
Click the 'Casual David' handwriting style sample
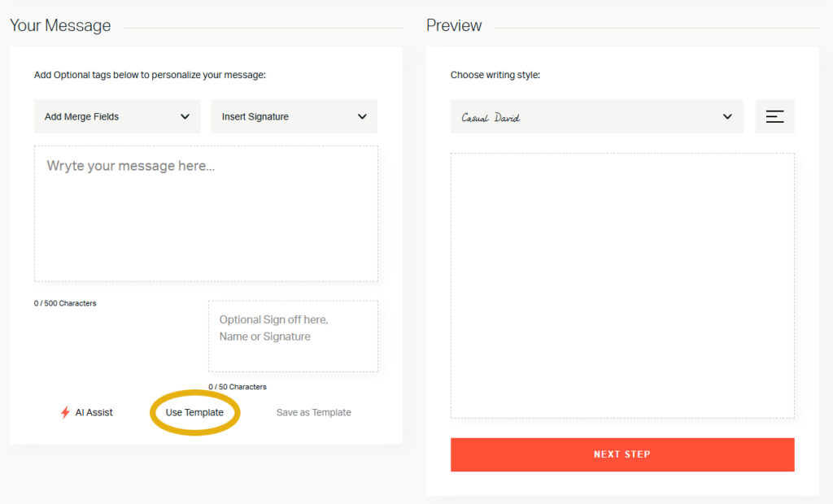pos(491,117)
